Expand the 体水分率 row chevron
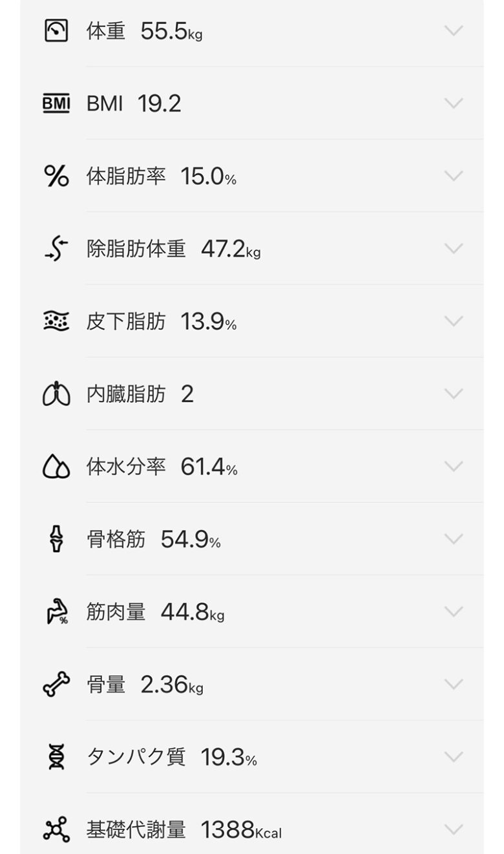 (x=454, y=467)
